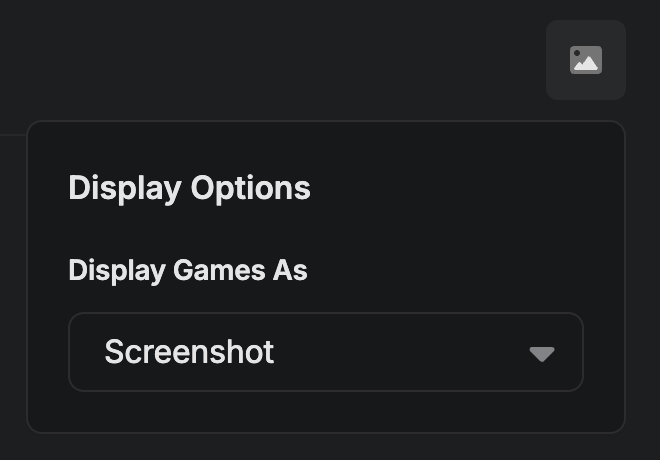
Task: Click the dropdown caret arrow
Action: [542, 353]
